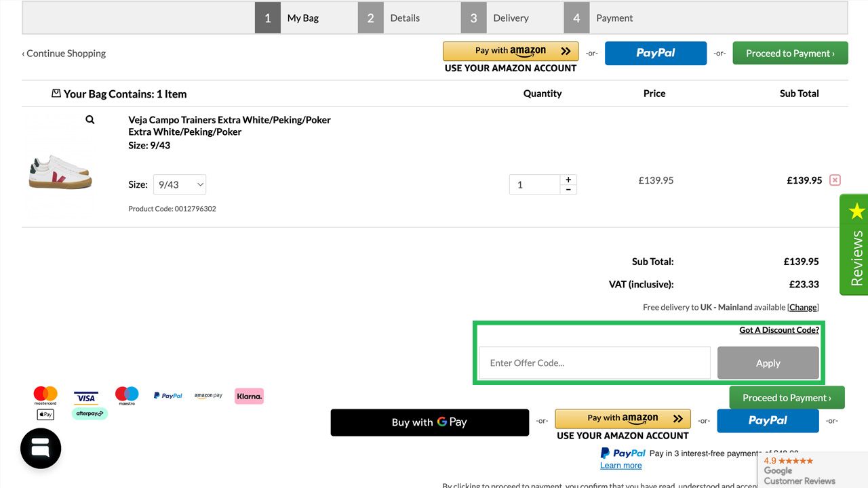Screen dimensions: 868x488
Task: Open the Veja Campo Trainers product title
Action: click(x=229, y=126)
